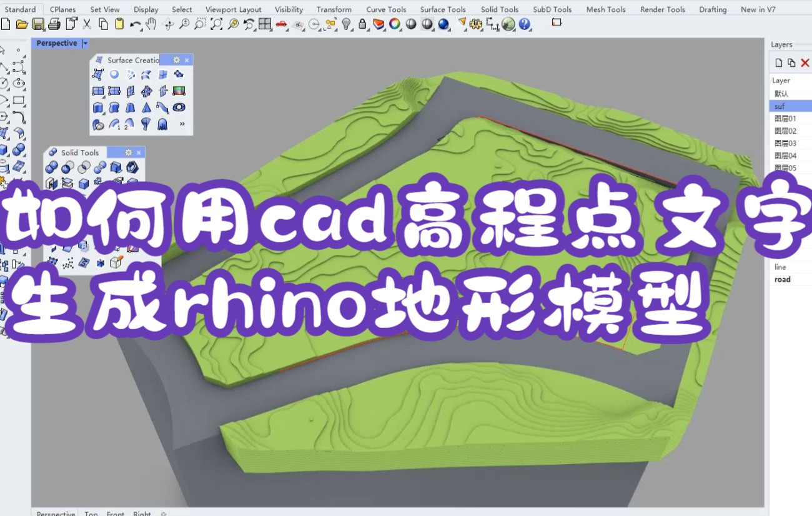The image size is (812, 516).
Task: Switch to the Right viewport tab at bottom
Action: coord(142,513)
